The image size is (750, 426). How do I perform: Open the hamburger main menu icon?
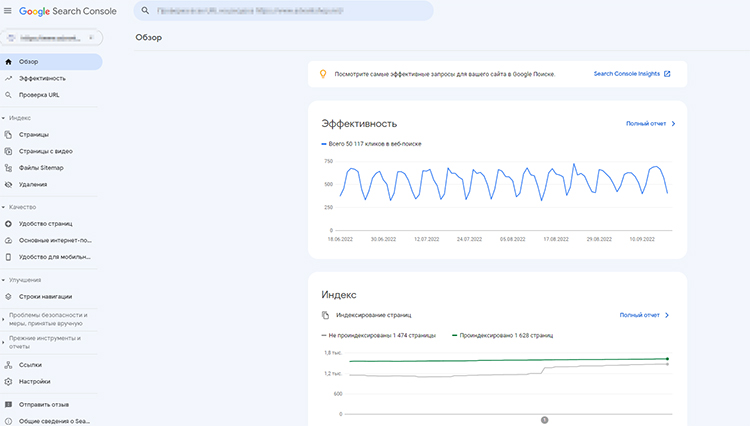(8, 10)
